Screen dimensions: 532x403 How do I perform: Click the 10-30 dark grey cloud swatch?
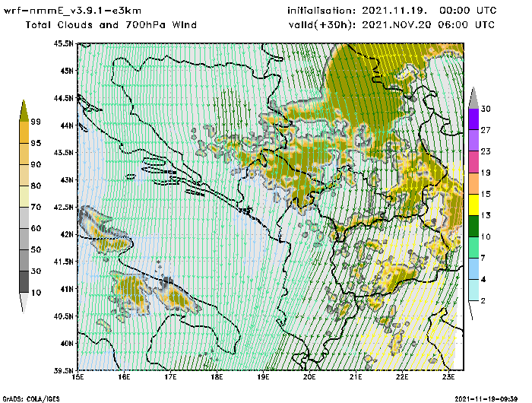[24, 282]
